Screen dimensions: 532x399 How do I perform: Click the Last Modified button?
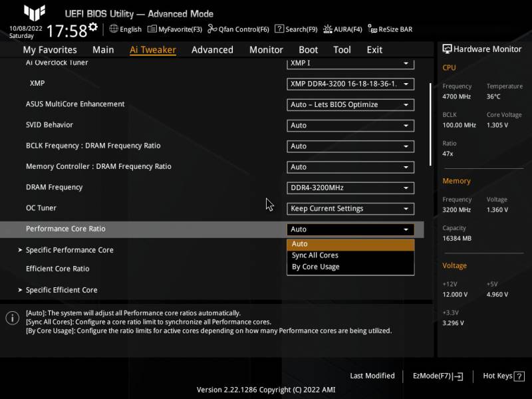(x=372, y=376)
